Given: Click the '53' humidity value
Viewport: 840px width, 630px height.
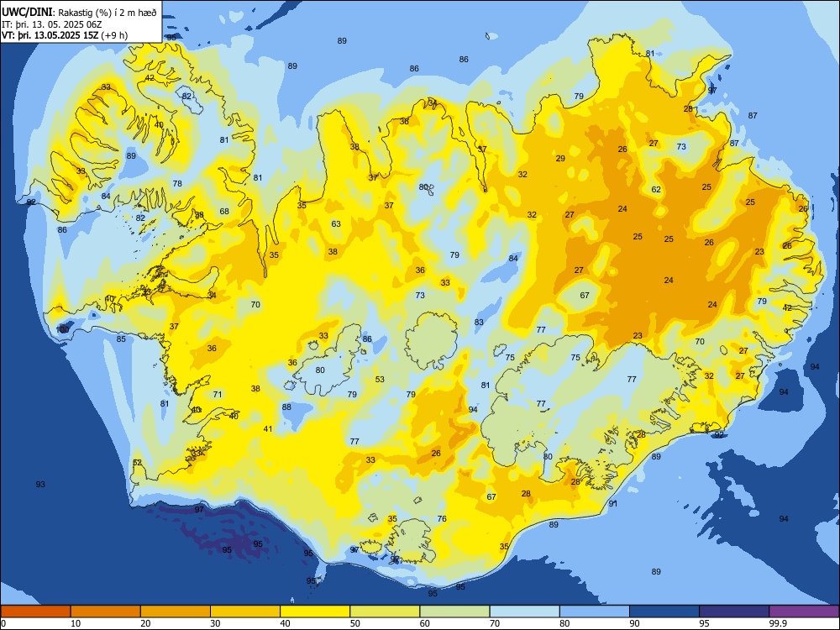Looking at the screenshot, I should tap(380, 380).
